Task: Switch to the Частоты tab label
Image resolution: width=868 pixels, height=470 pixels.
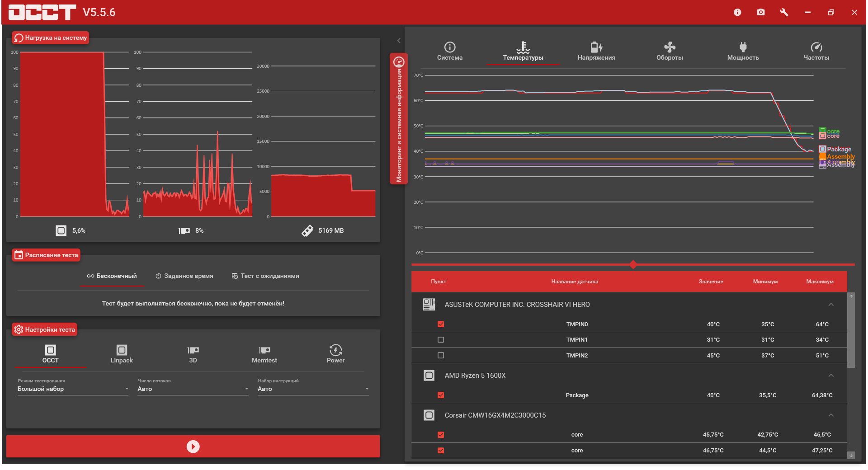Action: [x=816, y=58]
